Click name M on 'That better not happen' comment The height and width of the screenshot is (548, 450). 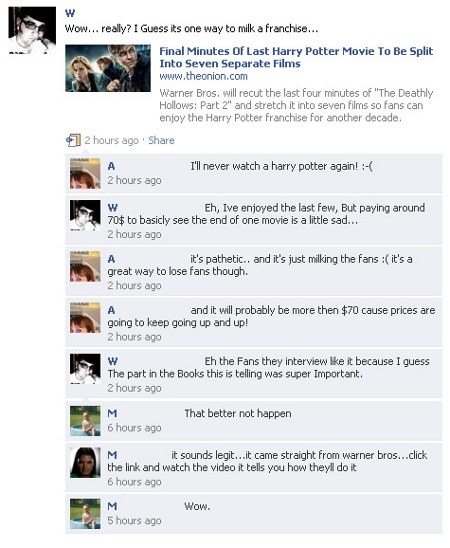coord(112,413)
